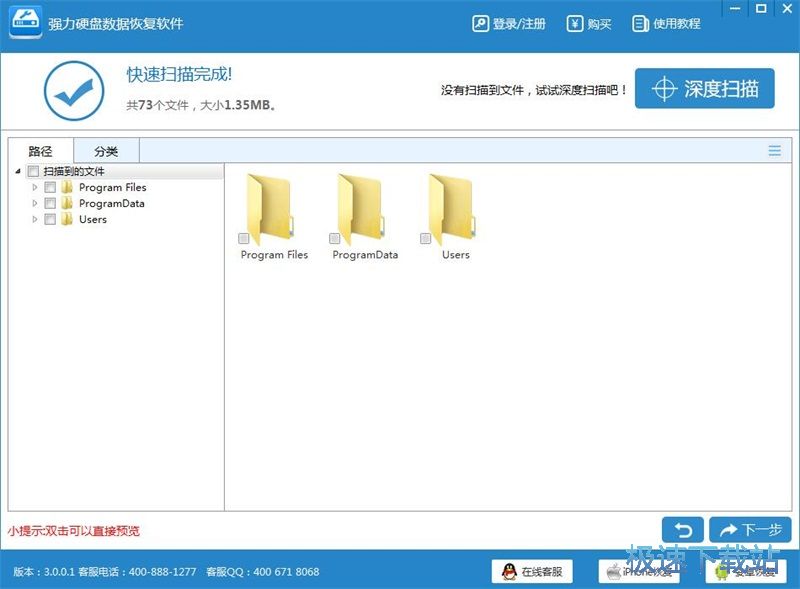Expand Users tree node

35,219
